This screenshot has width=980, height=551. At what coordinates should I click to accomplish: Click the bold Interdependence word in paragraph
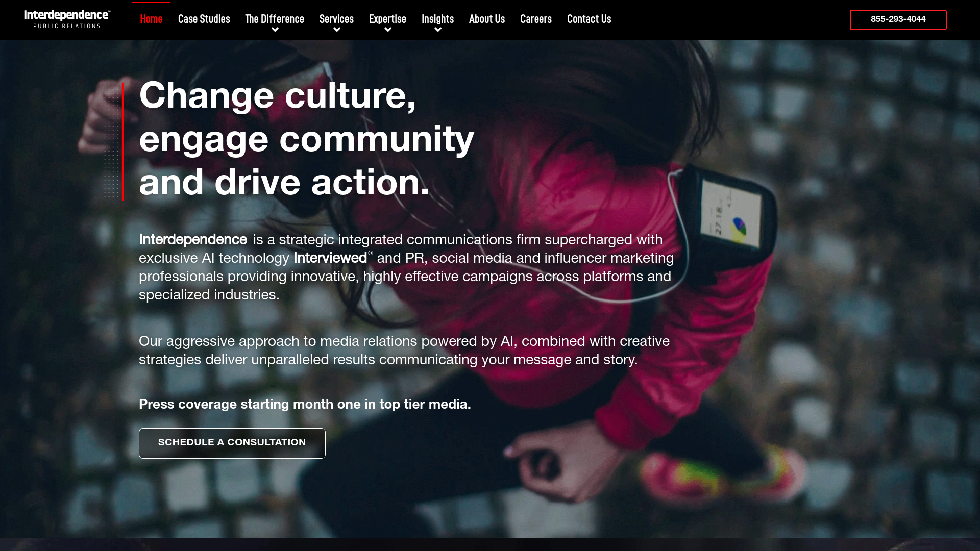click(193, 240)
